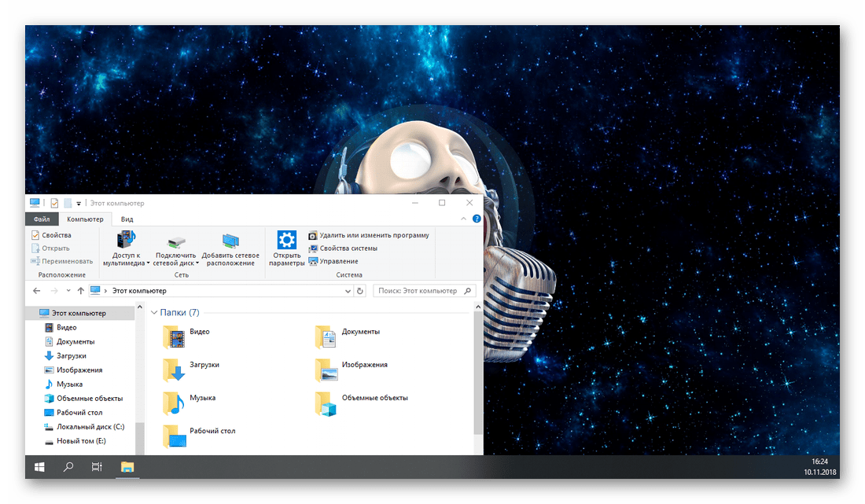The height and width of the screenshot is (504, 865).
Task: Click the ribbon help question mark icon
Action: 477,220
